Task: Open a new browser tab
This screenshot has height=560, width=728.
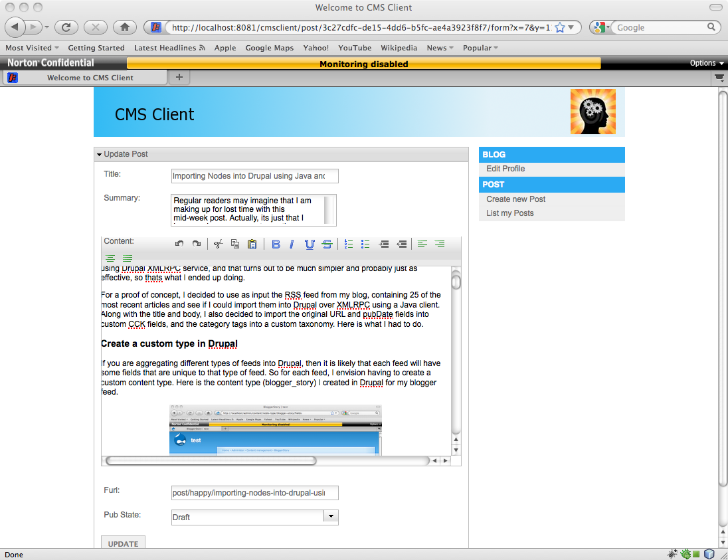Action: point(179,78)
